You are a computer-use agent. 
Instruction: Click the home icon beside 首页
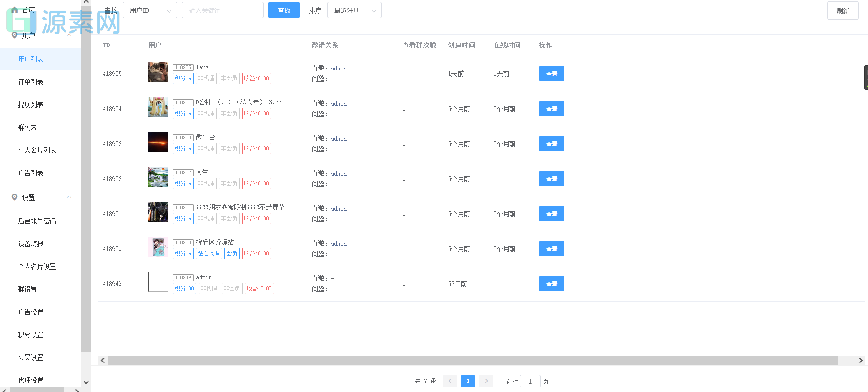(15, 10)
